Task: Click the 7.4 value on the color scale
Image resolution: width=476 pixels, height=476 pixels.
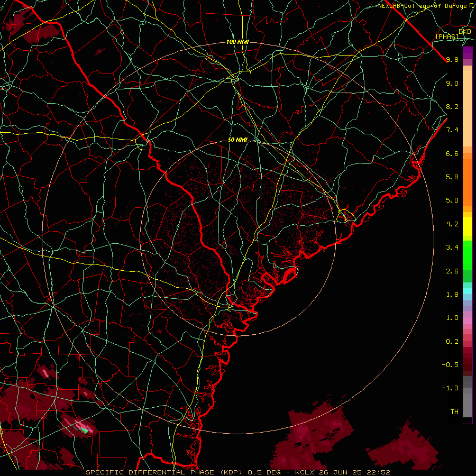Action: 452,130
